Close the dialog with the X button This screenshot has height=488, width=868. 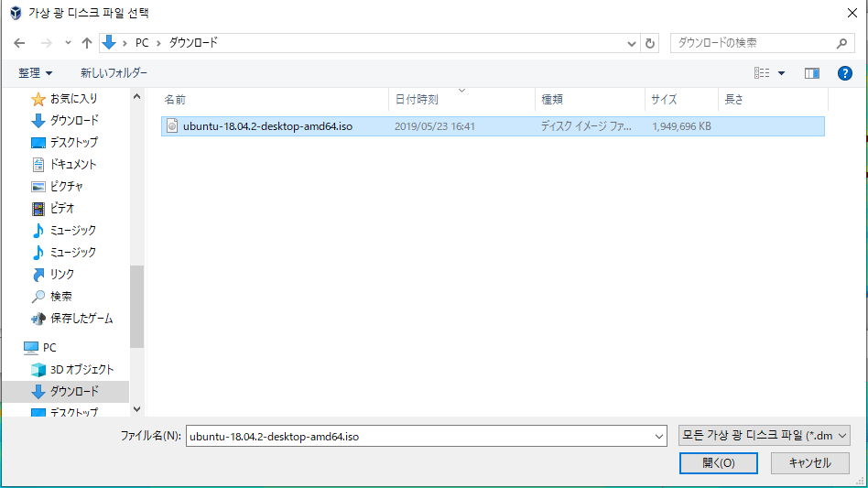[x=852, y=13]
